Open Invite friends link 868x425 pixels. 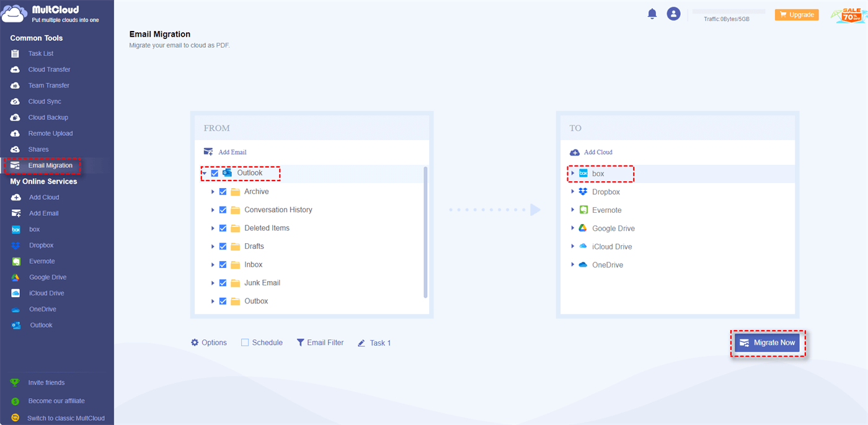(x=46, y=383)
